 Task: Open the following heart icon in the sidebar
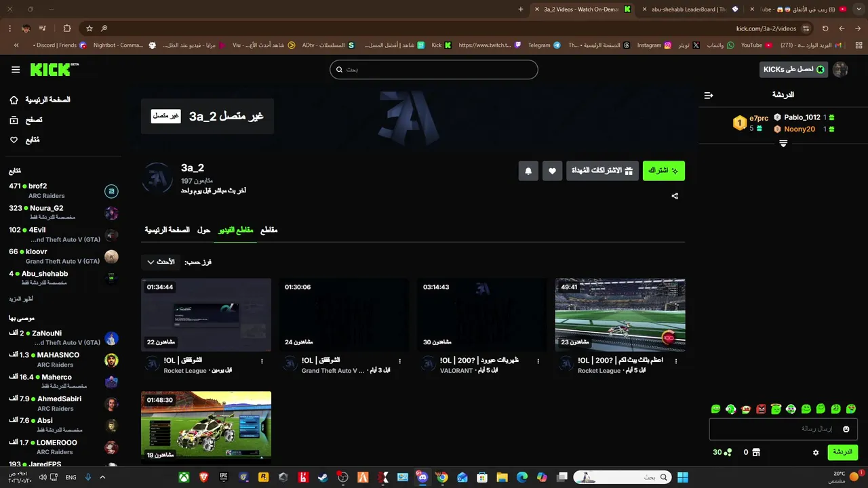[14, 140]
